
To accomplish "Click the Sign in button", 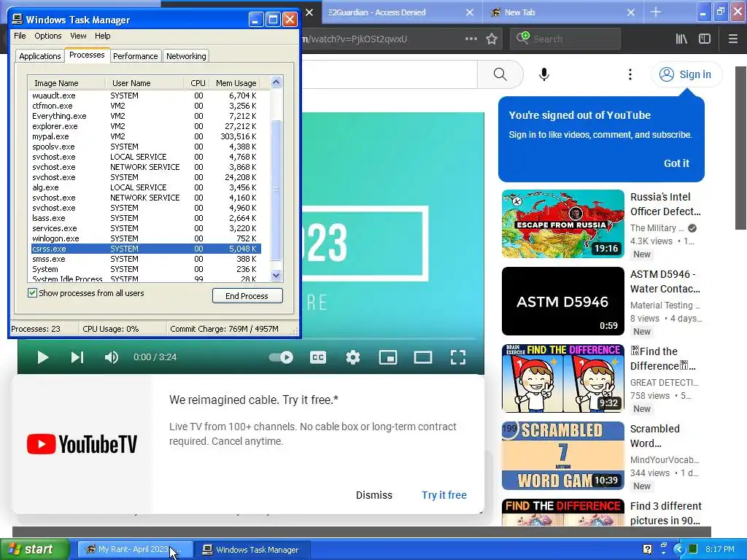I will 686,74.
